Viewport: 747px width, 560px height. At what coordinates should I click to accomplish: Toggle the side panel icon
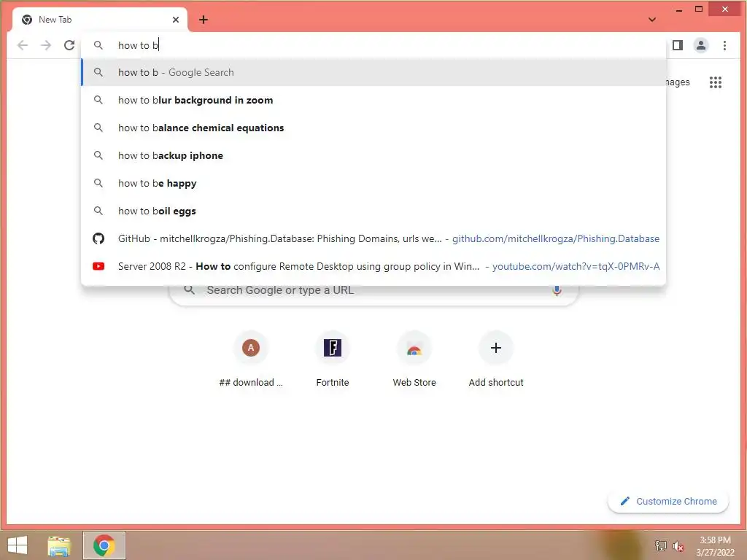point(678,45)
